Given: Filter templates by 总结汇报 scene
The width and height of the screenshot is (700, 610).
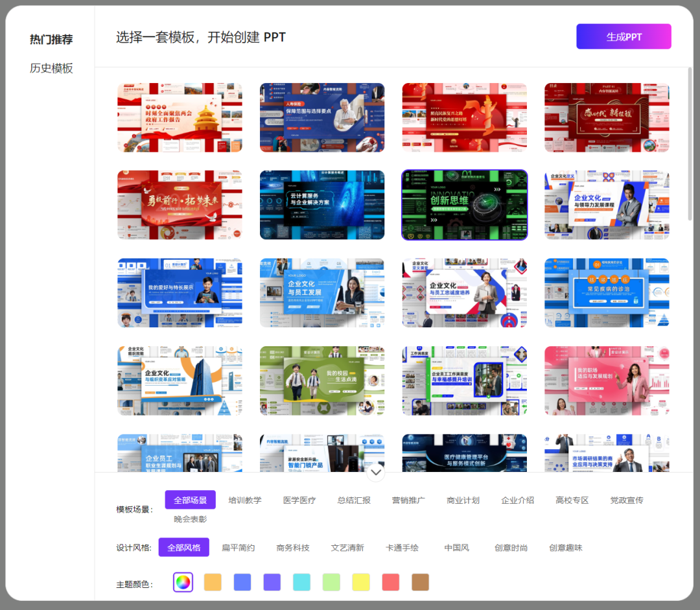Looking at the screenshot, I should (x=354, y=500).
